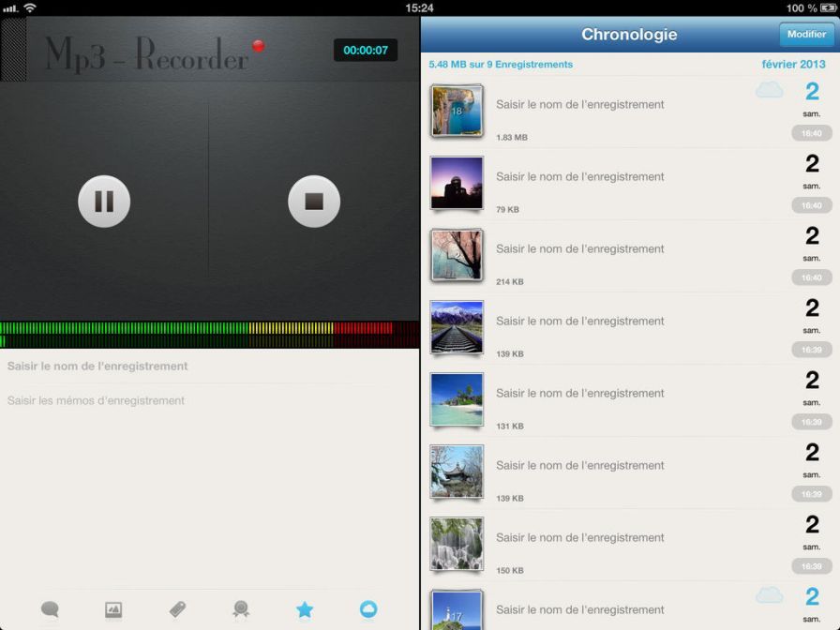Pause the current recording
The image size is (840, 630).
(x=104, y=201)
